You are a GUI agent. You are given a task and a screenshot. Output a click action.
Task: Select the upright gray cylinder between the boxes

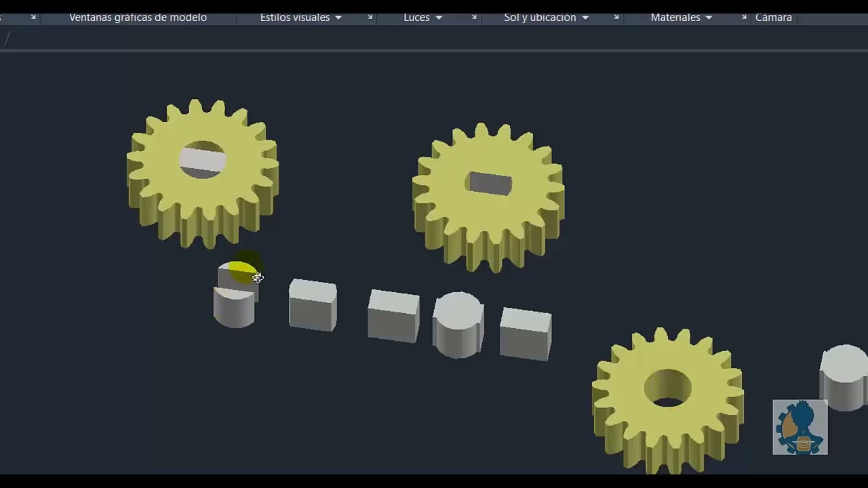458,325
